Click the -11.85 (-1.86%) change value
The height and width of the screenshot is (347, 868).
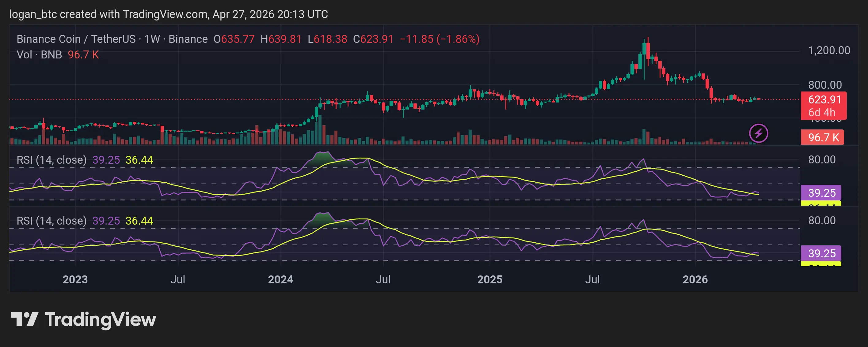pos(440,39)
